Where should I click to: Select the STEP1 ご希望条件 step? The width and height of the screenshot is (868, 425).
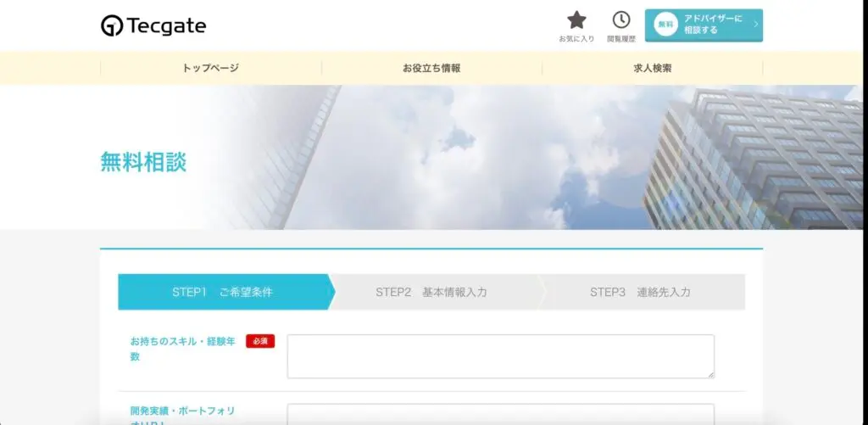(x=223, y=292)
